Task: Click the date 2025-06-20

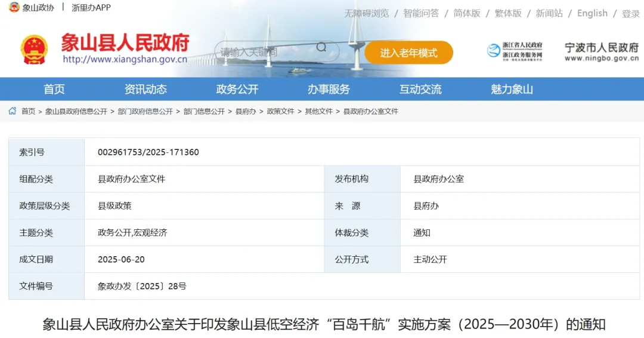Action: (121, 259)
